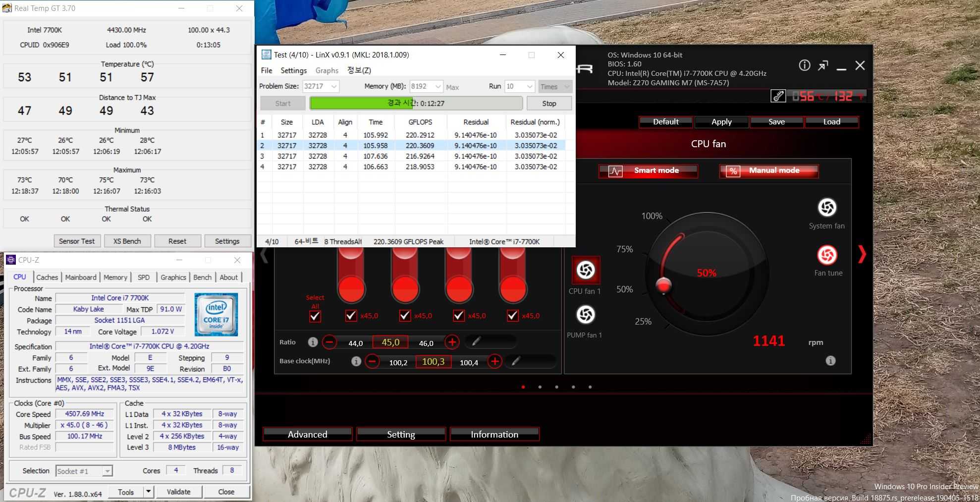Decrease base clock with minus icon

(x=373, y=361)
